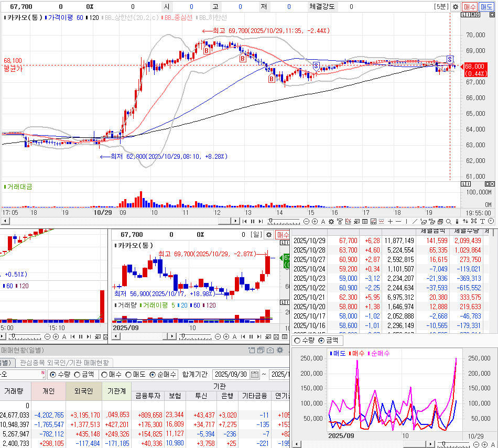Select the 금액 radio in 매매현황 panel

(77, 375)
